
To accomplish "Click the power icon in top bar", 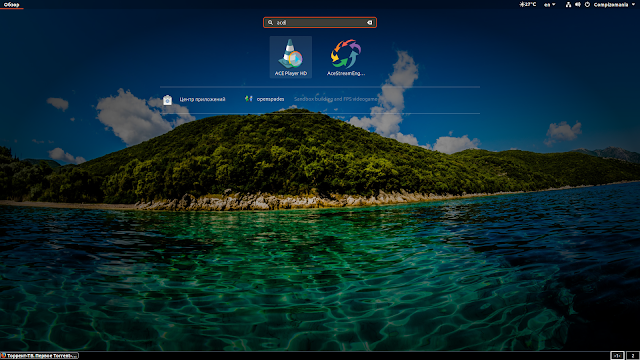I will tap(587, 4).
